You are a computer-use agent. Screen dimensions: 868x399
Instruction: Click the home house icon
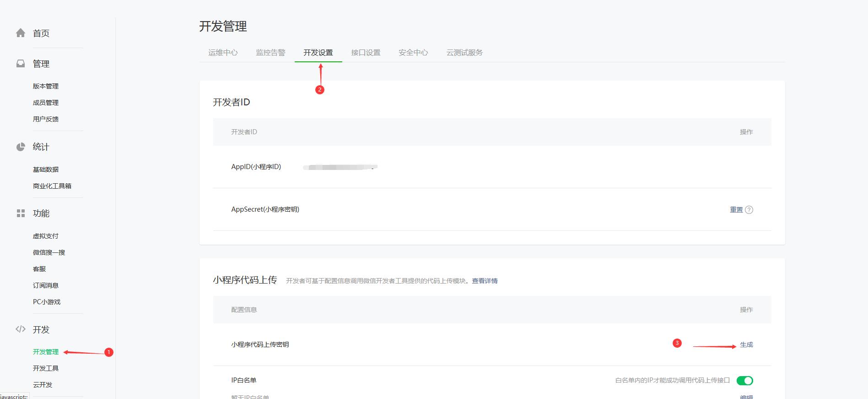(x=21, y=33)
